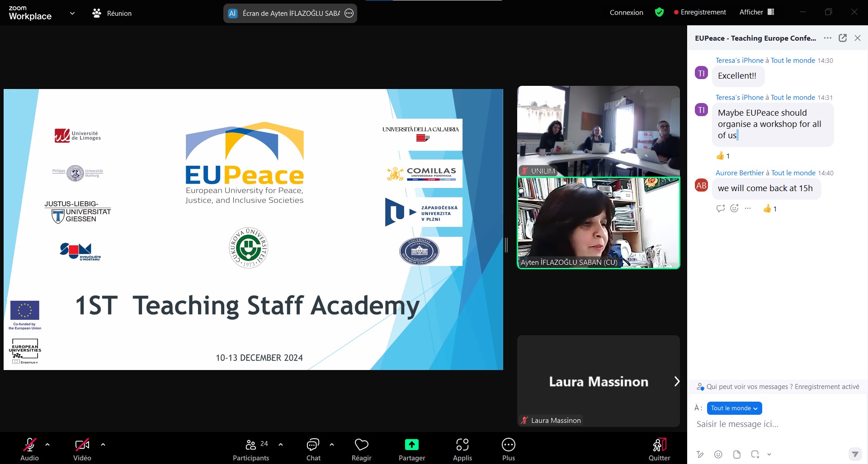Open screenshot capture icon in chat composer

point(755,454)
